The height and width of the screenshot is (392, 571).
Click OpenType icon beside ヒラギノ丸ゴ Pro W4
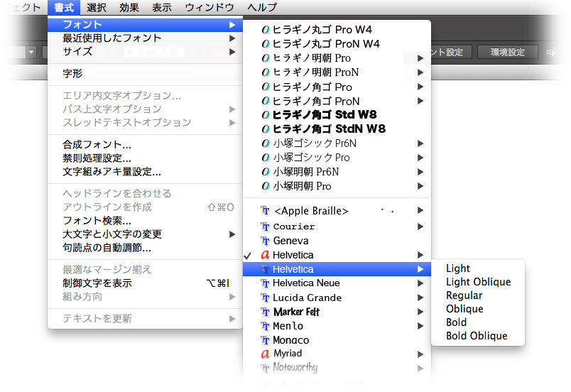coord(266,30)
